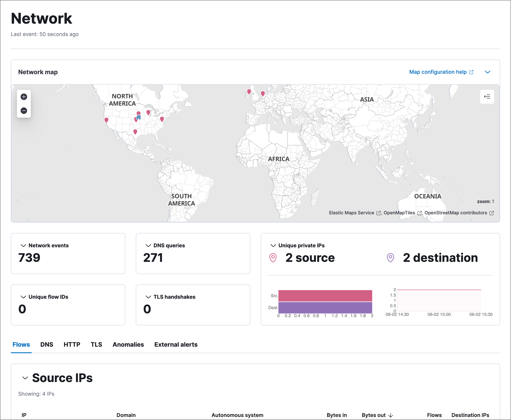Viewport: 511px width, 420px height.
Task: Open the OpenStreetMap contributors link
Action: 456,213
